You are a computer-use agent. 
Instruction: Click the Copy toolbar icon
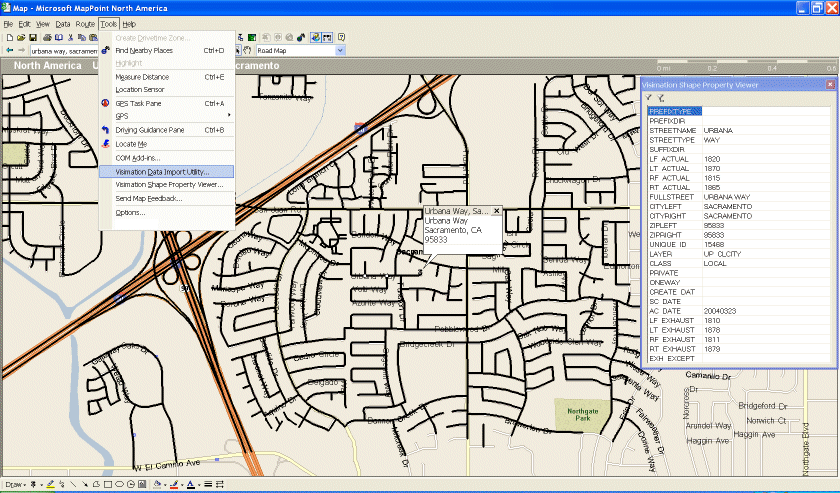click(x=81, y=38)
